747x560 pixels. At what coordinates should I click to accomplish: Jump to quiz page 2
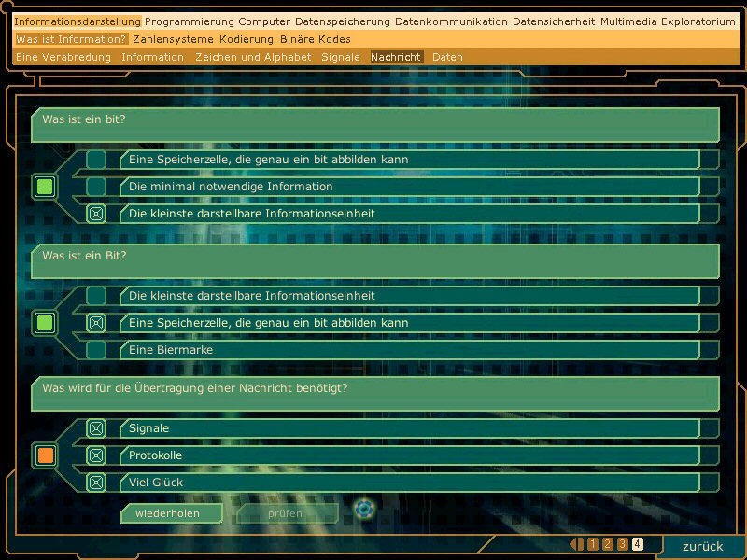(x=607, y=544)
